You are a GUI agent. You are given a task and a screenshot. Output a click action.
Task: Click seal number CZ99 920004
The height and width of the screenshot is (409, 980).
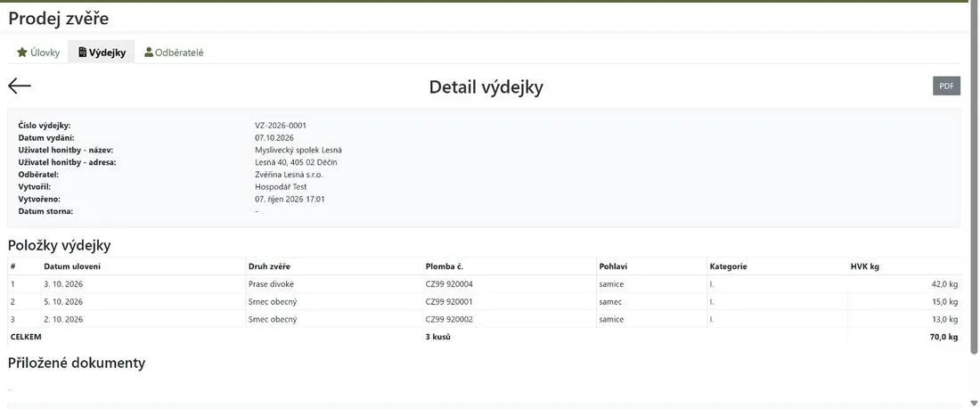[449, 284]
